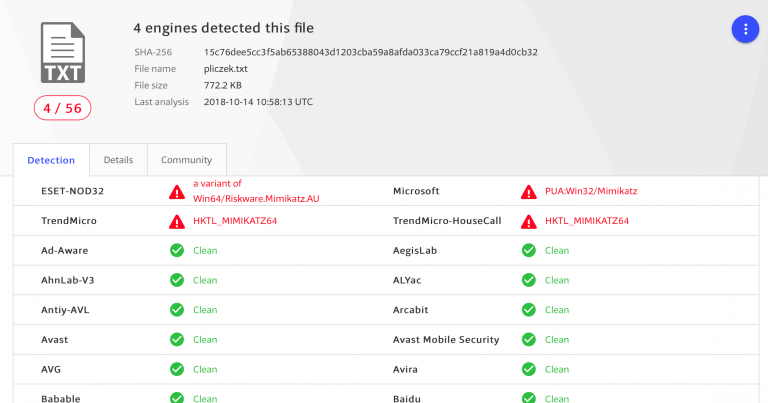Image resolution: width=768 pixels, height=403 pixels.
Task: Click the Clean result for Antiy-AVL
Action: (x=205, y=310)
